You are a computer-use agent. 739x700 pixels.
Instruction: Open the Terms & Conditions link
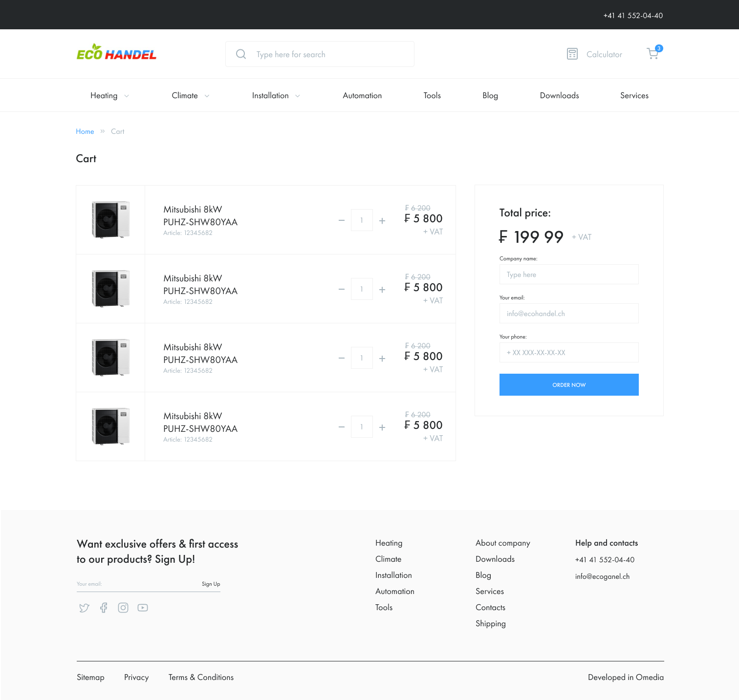pyautogui.click(x=201, y=678)
